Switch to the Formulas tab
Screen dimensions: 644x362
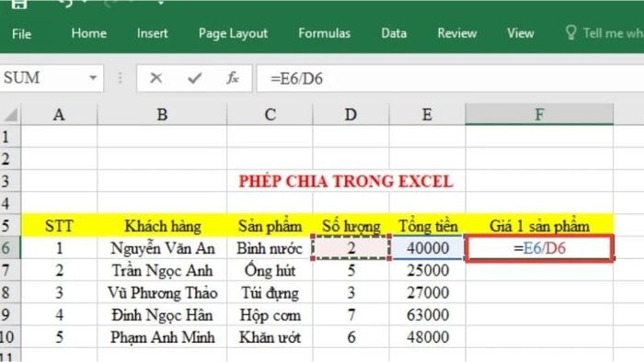325,33
